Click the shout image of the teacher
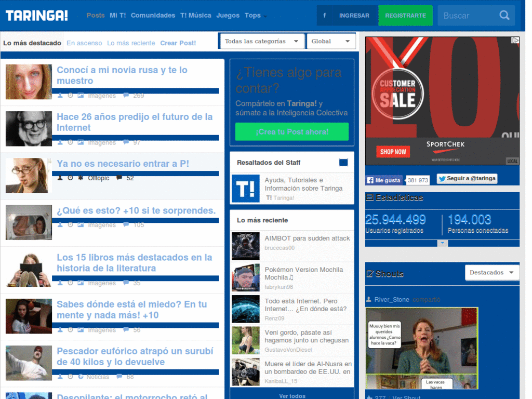The height and width of the screenshot is (399, 532). 422,348
